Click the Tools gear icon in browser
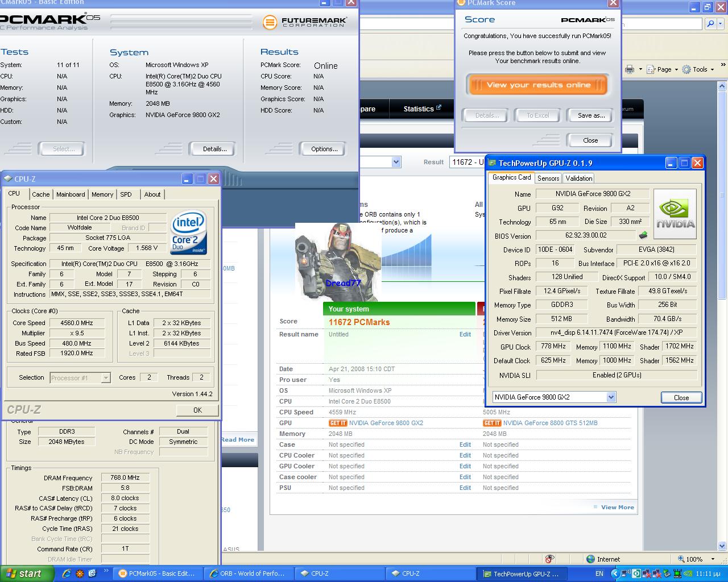 686,69
